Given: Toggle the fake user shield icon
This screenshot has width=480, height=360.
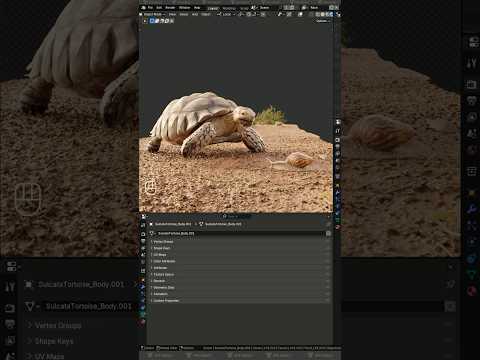Looking at the screenshot, I should pos(328,234).
